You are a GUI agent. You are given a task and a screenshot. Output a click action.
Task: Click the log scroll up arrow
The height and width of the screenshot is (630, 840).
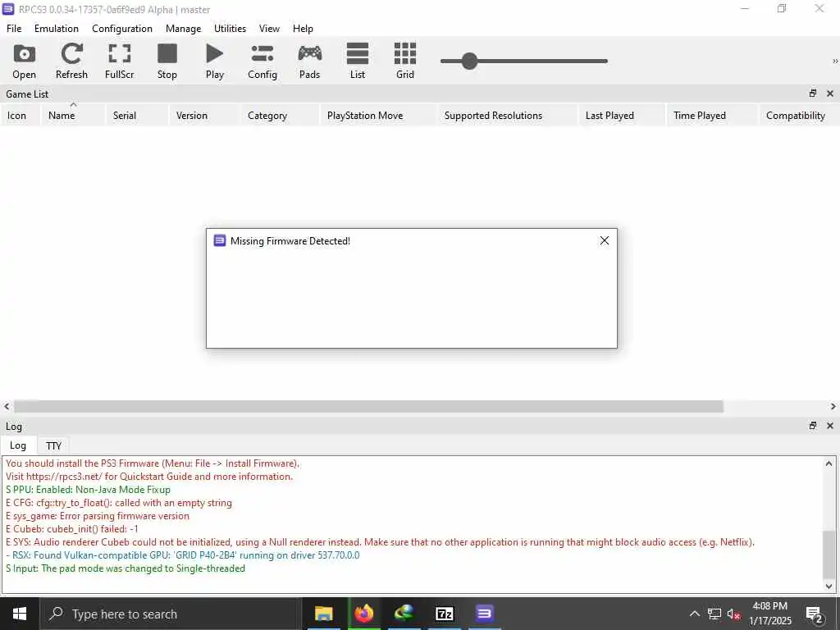click(829, 463)
